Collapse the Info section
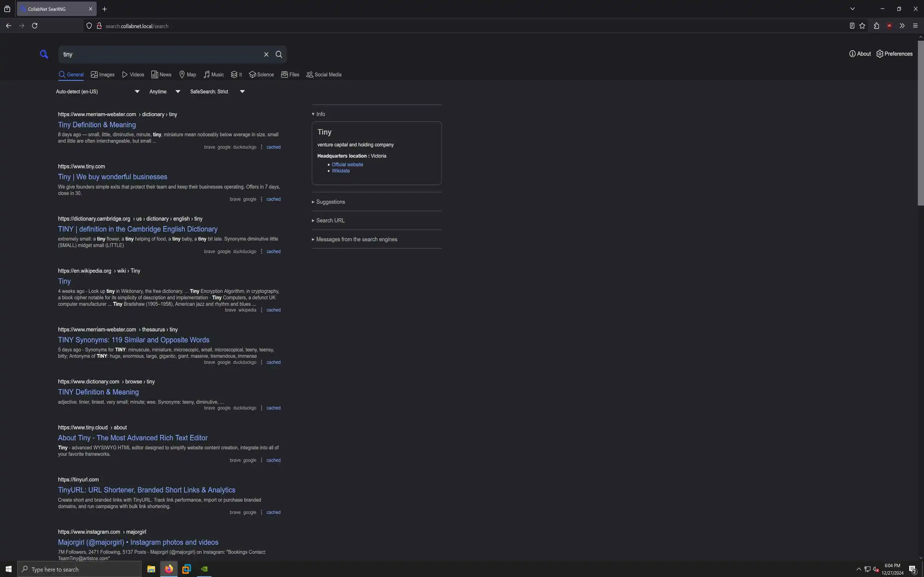This screenshot has width=924, height=577. pos(321,114)
